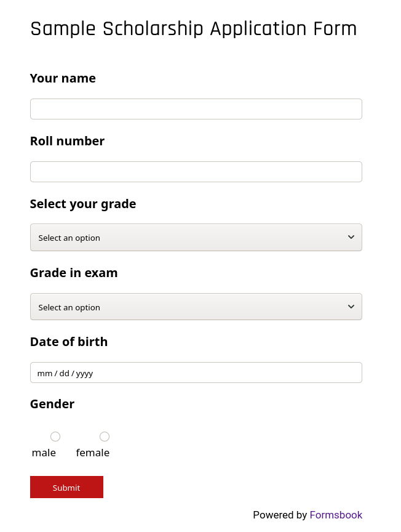Click the "yyyy" year segment of the date field
This screenshot has width=401, height=532.
tap(84, 373)
